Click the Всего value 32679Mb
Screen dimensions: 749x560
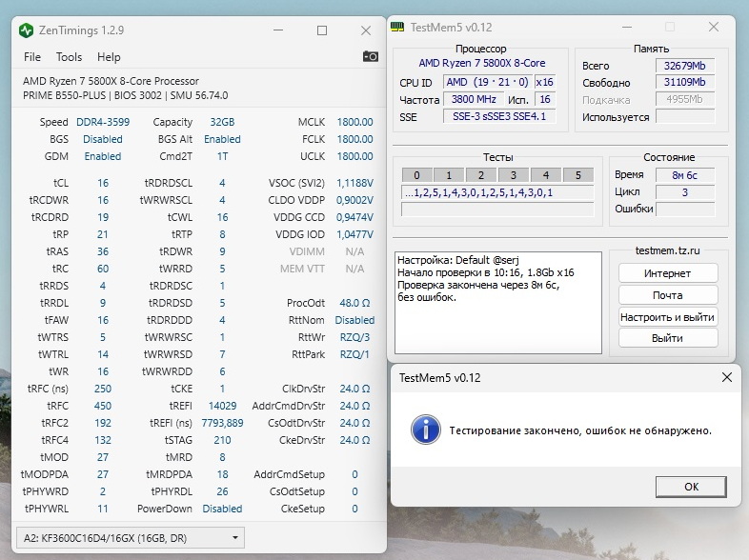(684, 66)
